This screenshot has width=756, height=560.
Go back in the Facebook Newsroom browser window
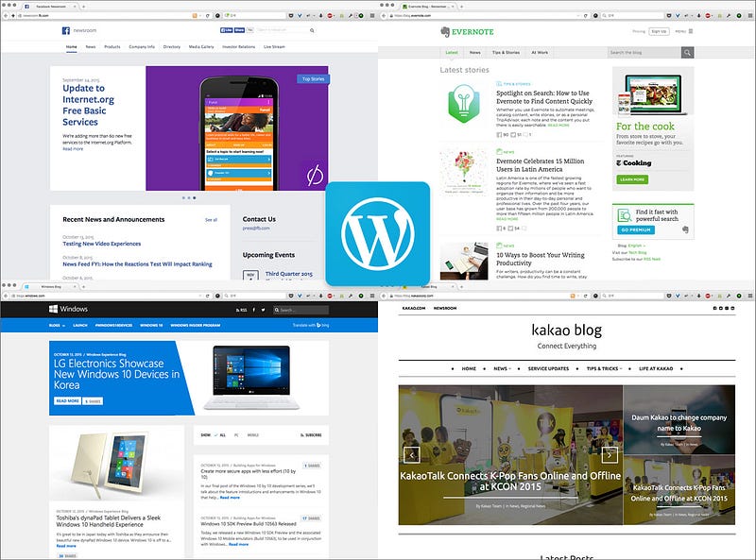pos(6,16)
